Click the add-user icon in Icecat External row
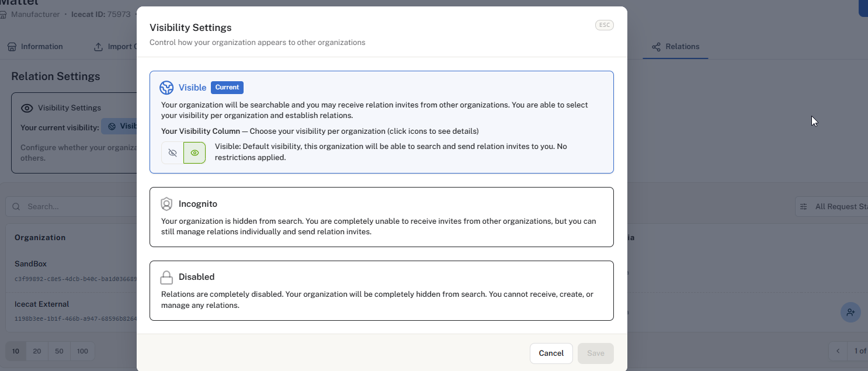The image size is (868, 371). tap(850, 313)
